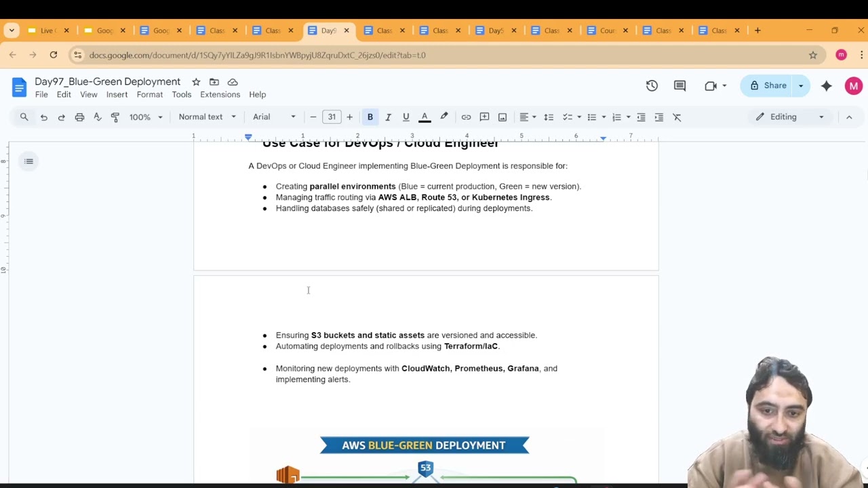
Task: Click the Google Docs home icon
Action: click(19, 87)
